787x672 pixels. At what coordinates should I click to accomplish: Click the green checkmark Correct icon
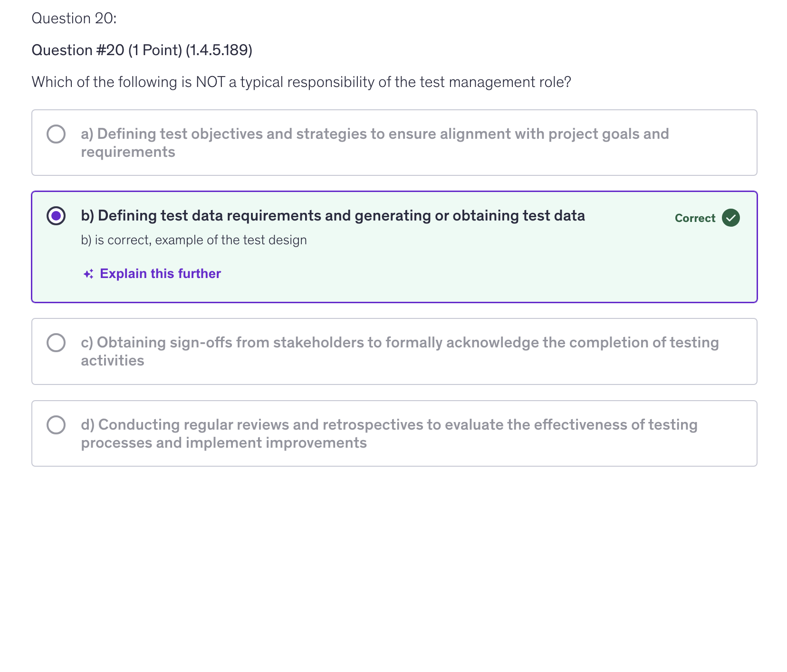pyautogui.click(x=730, y=218)
